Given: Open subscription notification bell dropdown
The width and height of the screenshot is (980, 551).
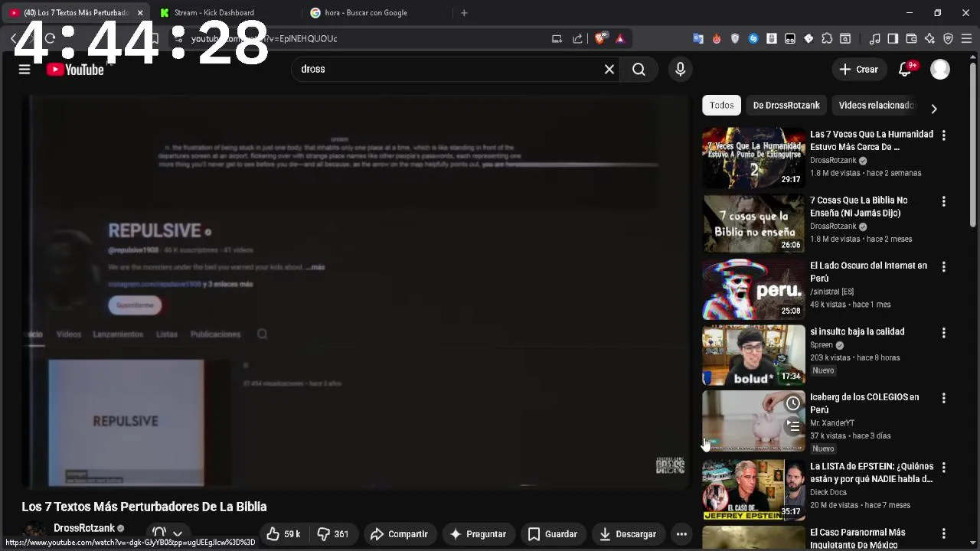Looking at the screenshot, I should [168, 533].
